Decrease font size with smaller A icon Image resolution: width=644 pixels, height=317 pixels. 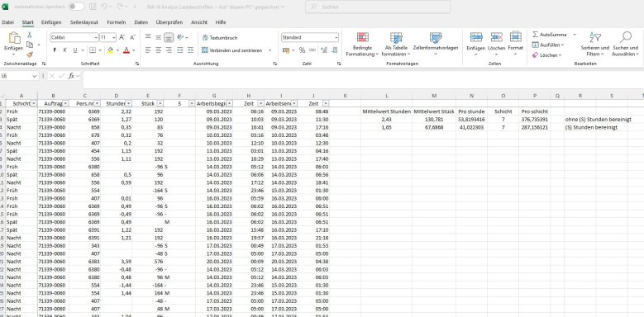132,37
